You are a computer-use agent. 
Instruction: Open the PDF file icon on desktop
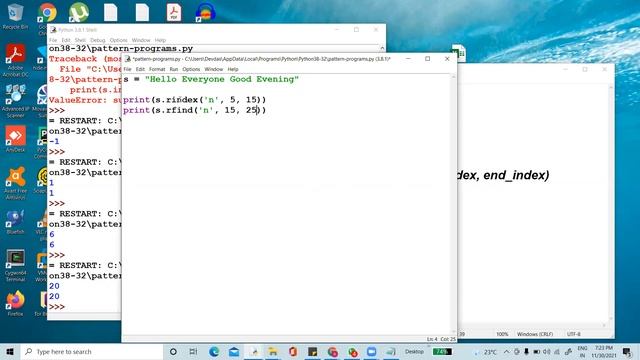coord(174,12)
